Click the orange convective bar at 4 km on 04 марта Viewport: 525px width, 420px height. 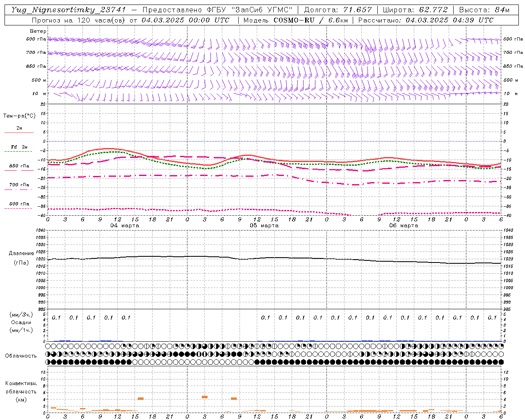pyautogui.click(x=141, y=399)
